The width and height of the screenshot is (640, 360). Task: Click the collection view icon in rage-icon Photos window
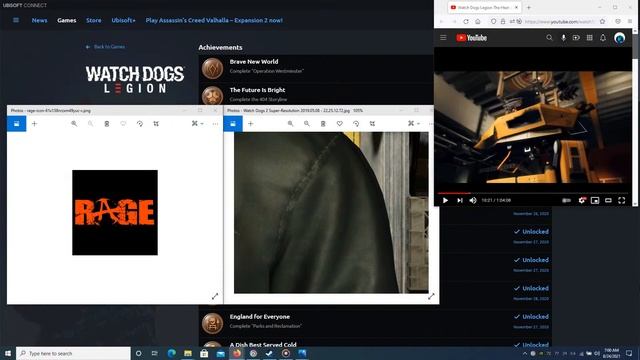(16, 124)
